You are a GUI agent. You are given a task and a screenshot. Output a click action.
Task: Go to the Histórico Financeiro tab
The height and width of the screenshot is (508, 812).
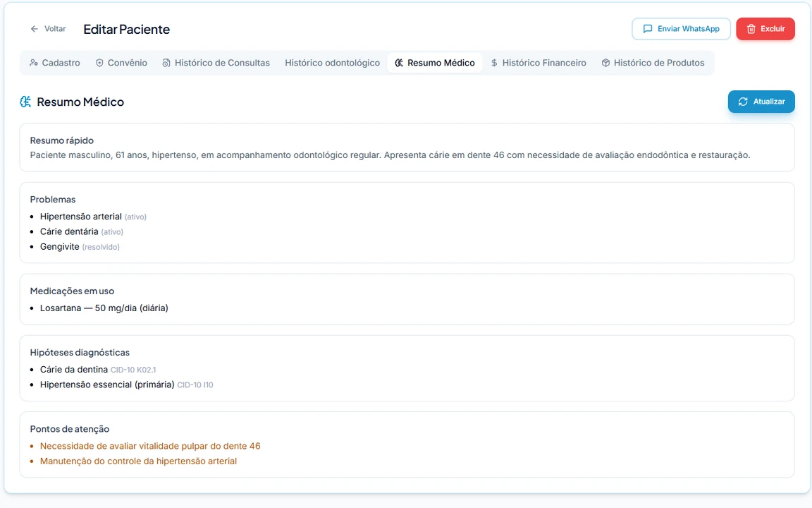[x=539, y=63]
